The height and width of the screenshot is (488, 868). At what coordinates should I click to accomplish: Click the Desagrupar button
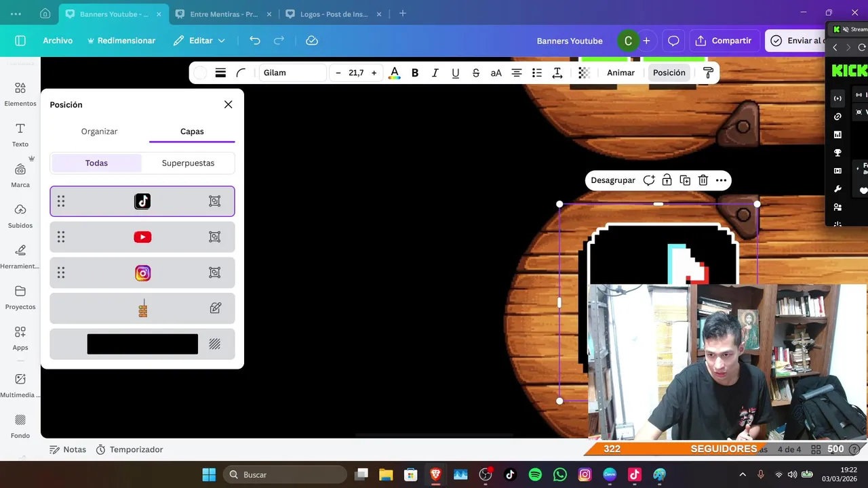pos(613,180)
